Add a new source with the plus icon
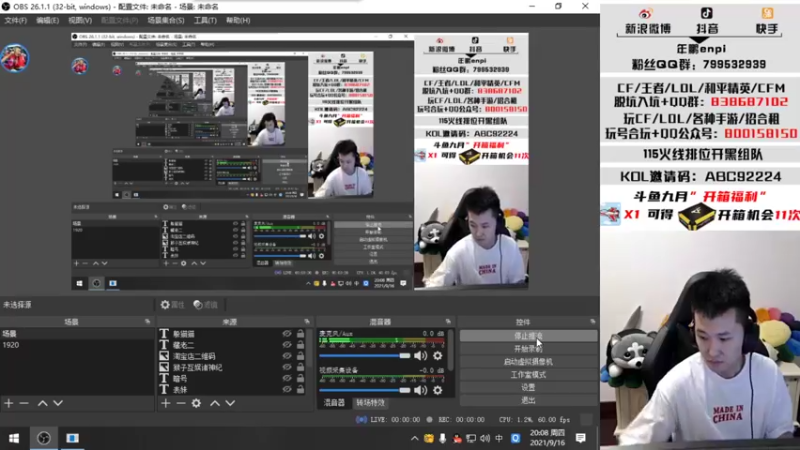The width and height of the screenshot is (800, 450). [166, 403]
